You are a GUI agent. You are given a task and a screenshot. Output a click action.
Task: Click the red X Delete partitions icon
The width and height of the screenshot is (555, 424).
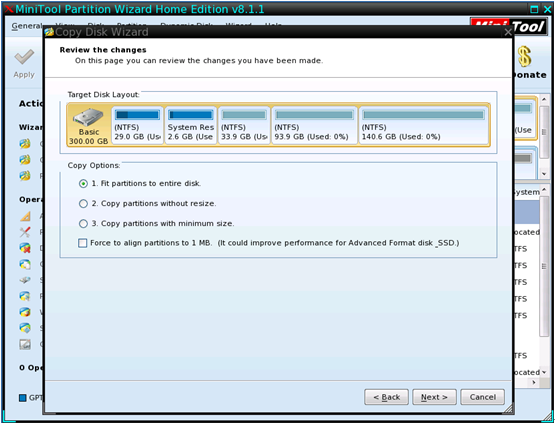pos(25,248)
